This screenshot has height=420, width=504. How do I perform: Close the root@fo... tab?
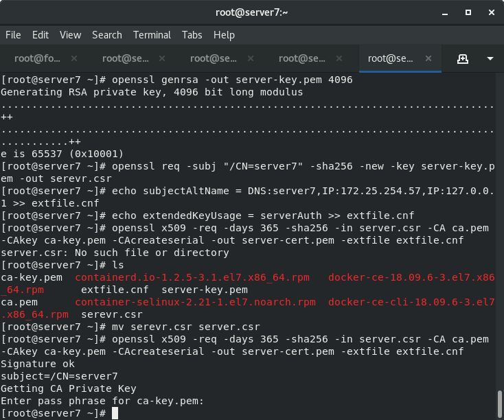pos(74,58)
